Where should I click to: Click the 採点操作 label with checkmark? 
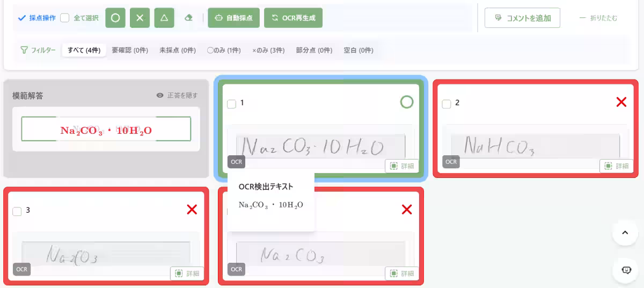[x=36, y=18]
